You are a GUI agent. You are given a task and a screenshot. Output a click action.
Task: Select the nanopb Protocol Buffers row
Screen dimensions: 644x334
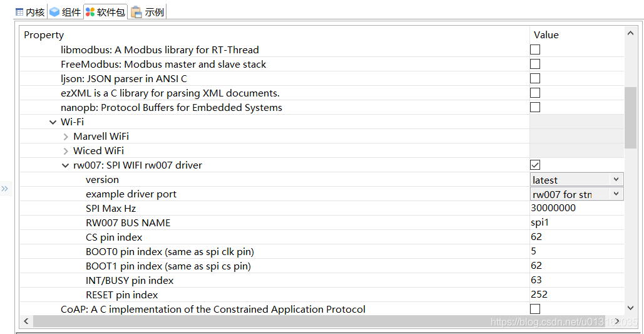(171, 107)
